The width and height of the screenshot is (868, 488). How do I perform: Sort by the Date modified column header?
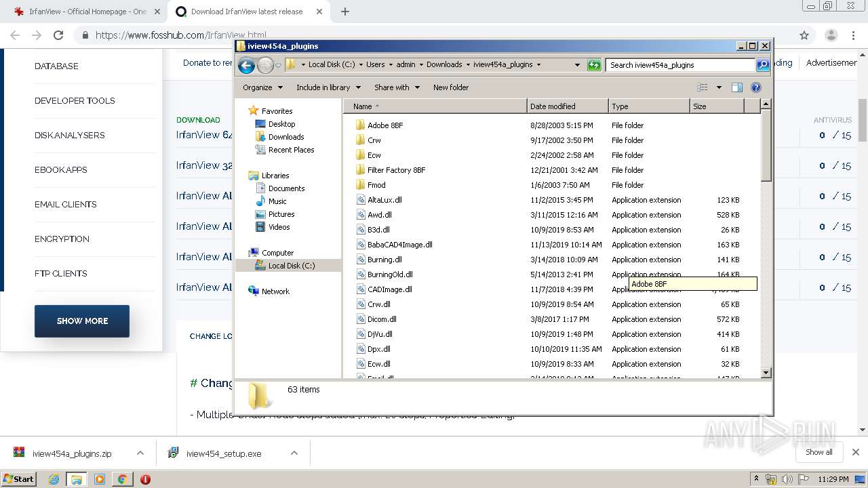click(568, 106)
